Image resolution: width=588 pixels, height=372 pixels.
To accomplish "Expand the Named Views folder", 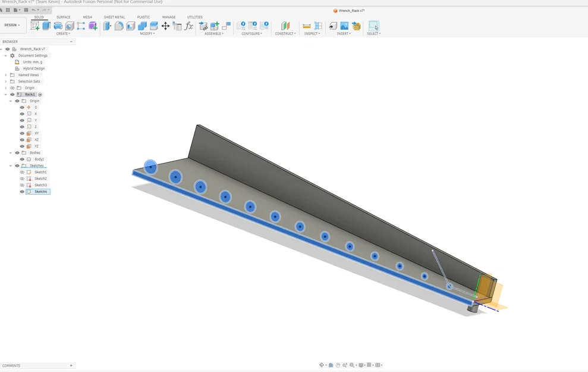I will (5, 75).
